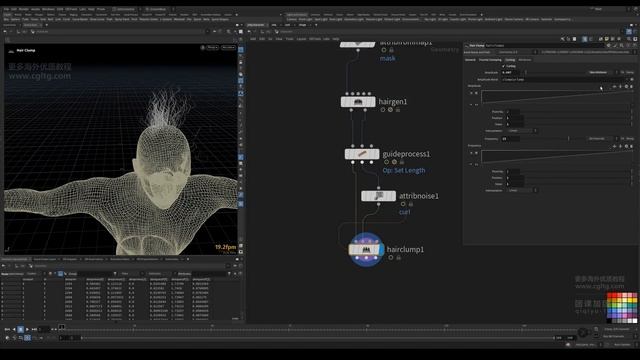Open the Persp viewport dropdown
640x360 pixels.
[212, 48]
